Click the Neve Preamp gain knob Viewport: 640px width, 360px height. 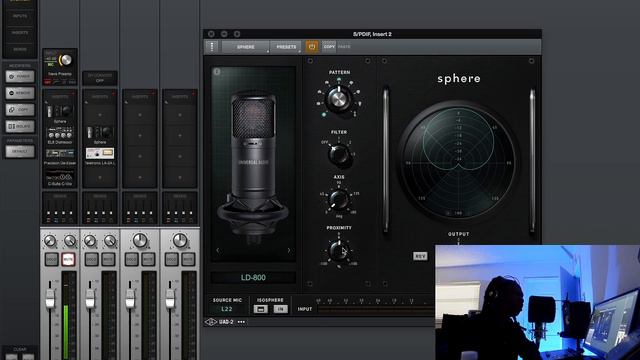coord(65,60)
